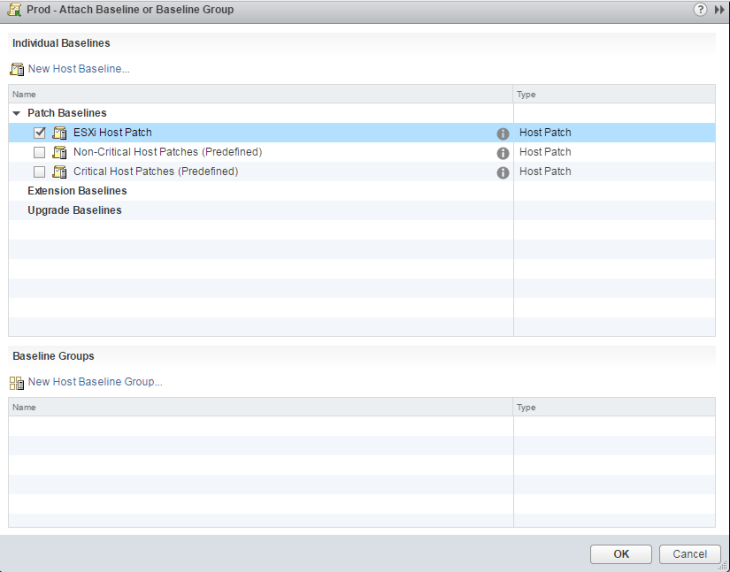Select the Extension Baselines group row
This screenshot has width=730, height=572.
pos(77,191)
